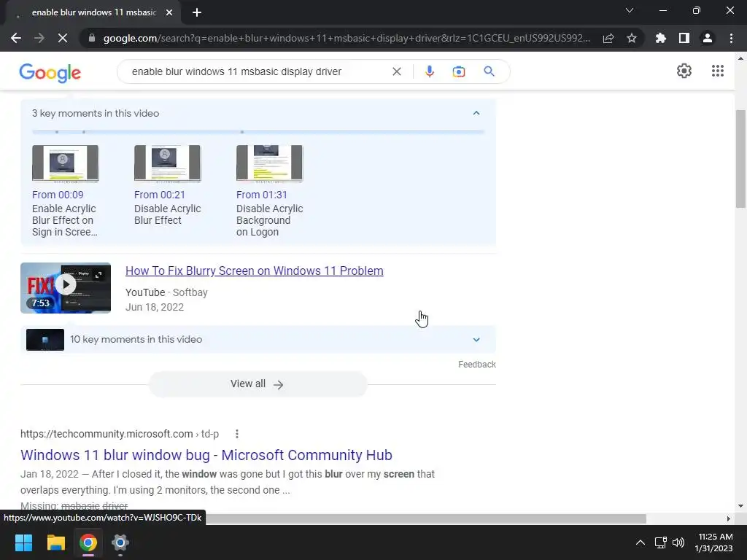Open the volume tray icon
The image size is (747, 560).
[678, 542]
